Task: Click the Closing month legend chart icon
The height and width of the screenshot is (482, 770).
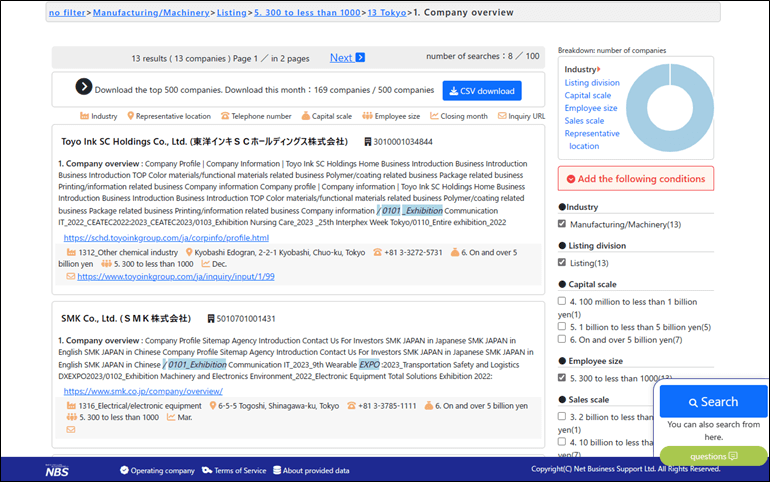Action: [x=434, y=116]
